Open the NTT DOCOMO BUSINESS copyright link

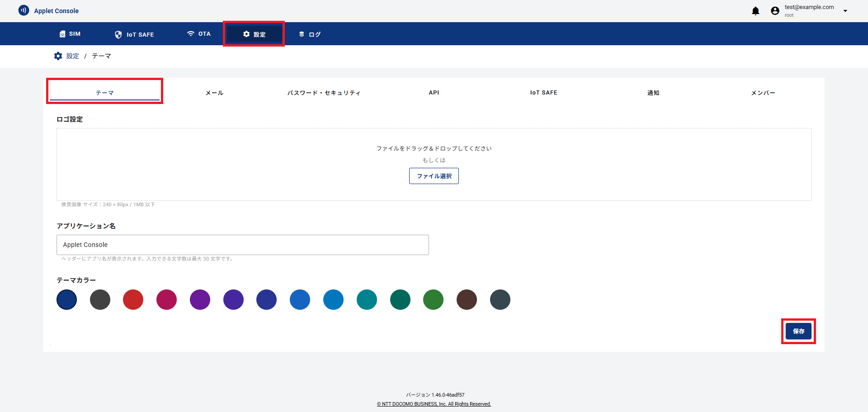pyautogui.click(x=434, y=404)
